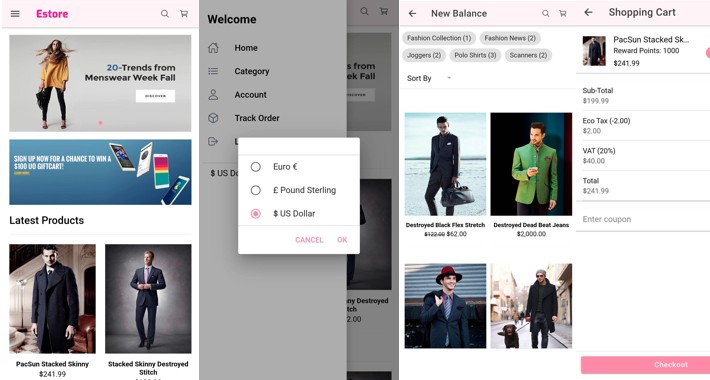This screenshot has width=710, height=380.
Task: Select the Joggers (2) chip
Action: point(424,55)
